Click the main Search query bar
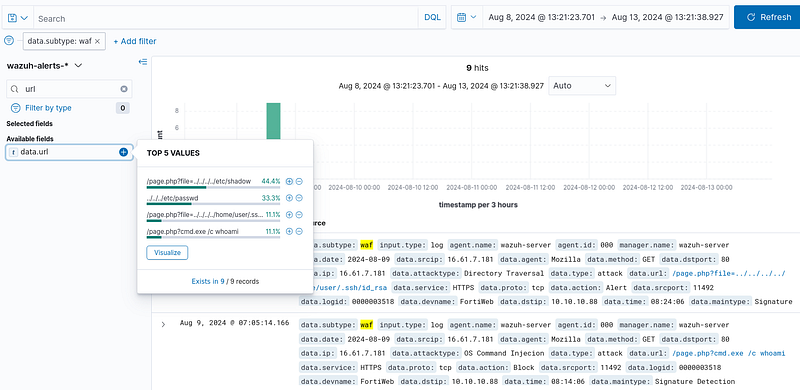Image resolution: width=800 pixels, height=390 pixels. (226, 18)
